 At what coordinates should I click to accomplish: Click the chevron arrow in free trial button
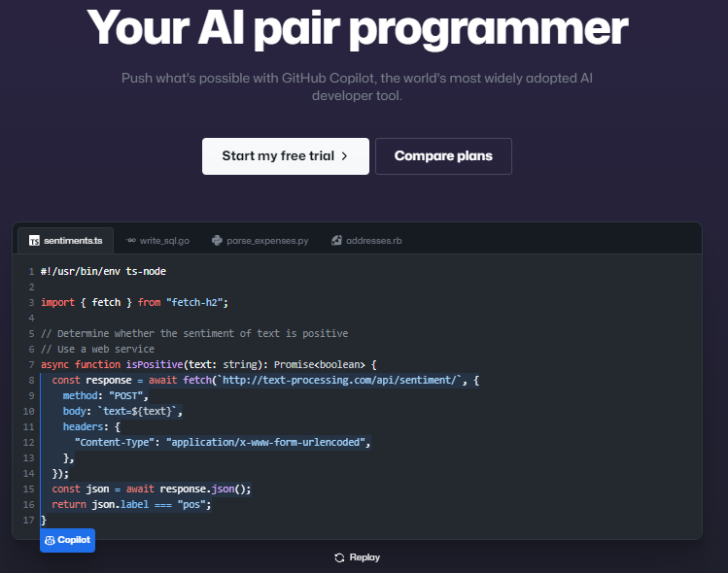[344, 156]
